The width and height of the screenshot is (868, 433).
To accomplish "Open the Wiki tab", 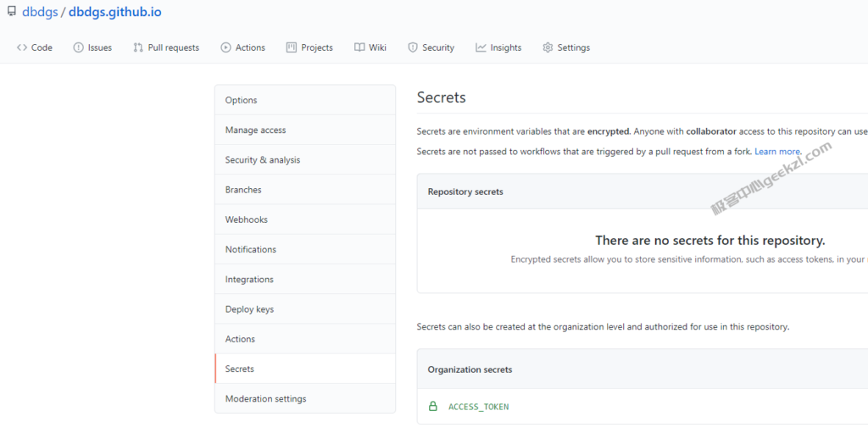I will coord(370,47).
